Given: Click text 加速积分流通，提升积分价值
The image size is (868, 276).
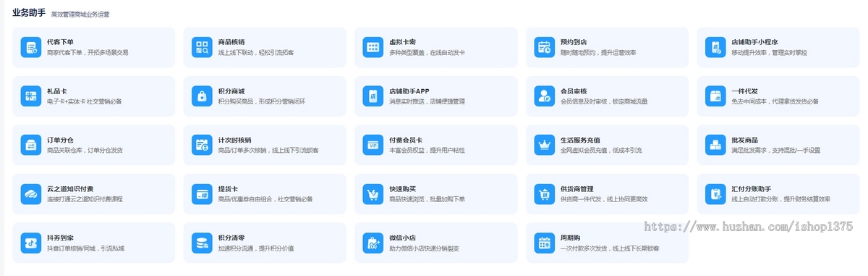Looking at the screenshot, I should pos(256,248).
